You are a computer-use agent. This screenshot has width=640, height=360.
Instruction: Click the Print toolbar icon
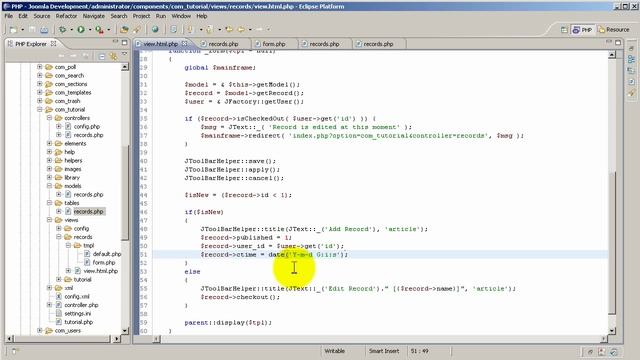tap(44, 29)
